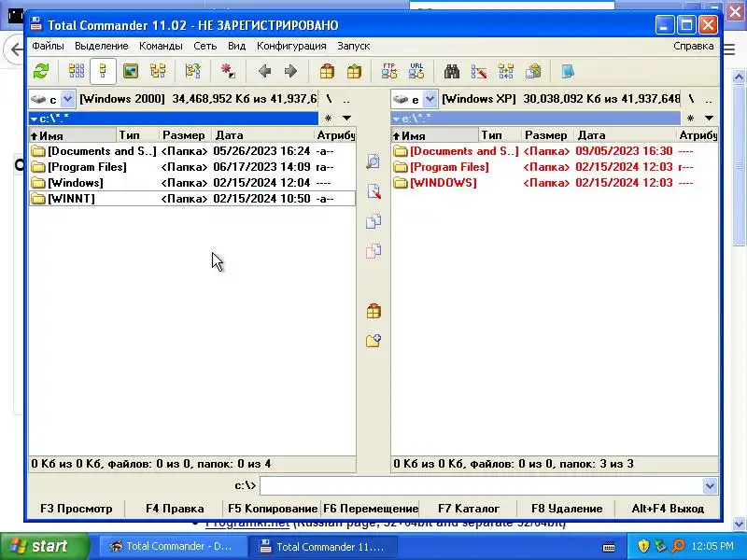
Task: Open the Вид menu
Action: pos(236,46)
